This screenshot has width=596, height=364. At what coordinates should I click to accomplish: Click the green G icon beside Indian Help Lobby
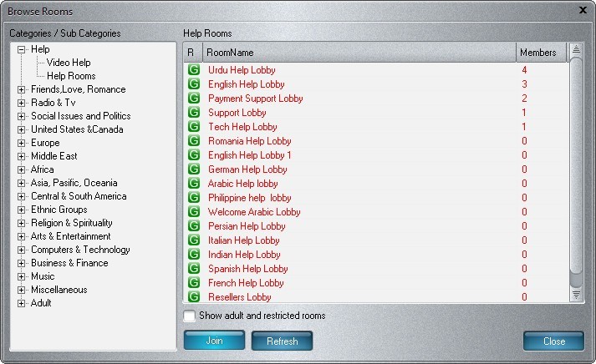coord(194,255)
